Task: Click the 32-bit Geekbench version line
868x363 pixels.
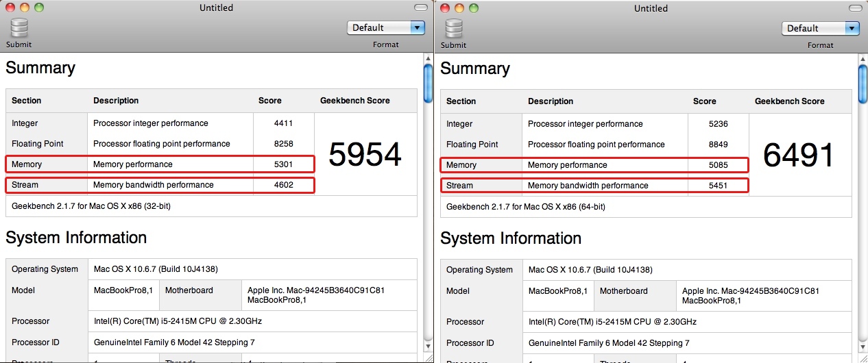Action: click(x=91, y=205)
